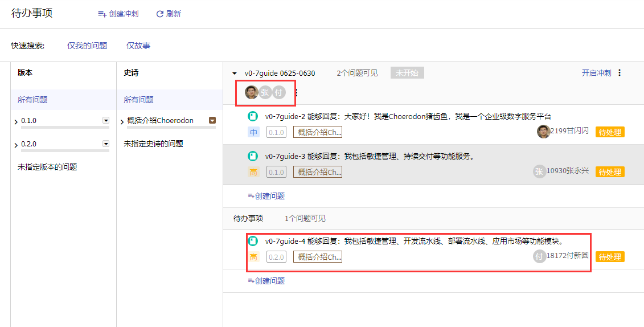Click epic tag 概括介绍Ch... on v0-7guide-2

tap(318, 132)
